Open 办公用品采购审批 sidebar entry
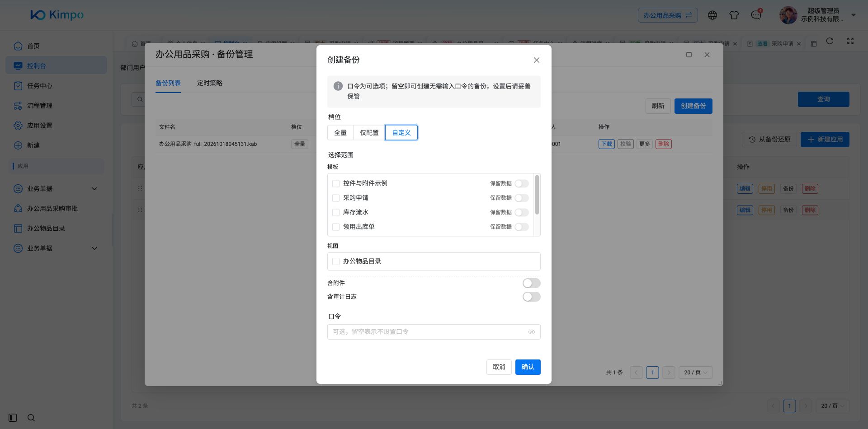The height and width of the screenshot is (429, 868). (56, 208)
